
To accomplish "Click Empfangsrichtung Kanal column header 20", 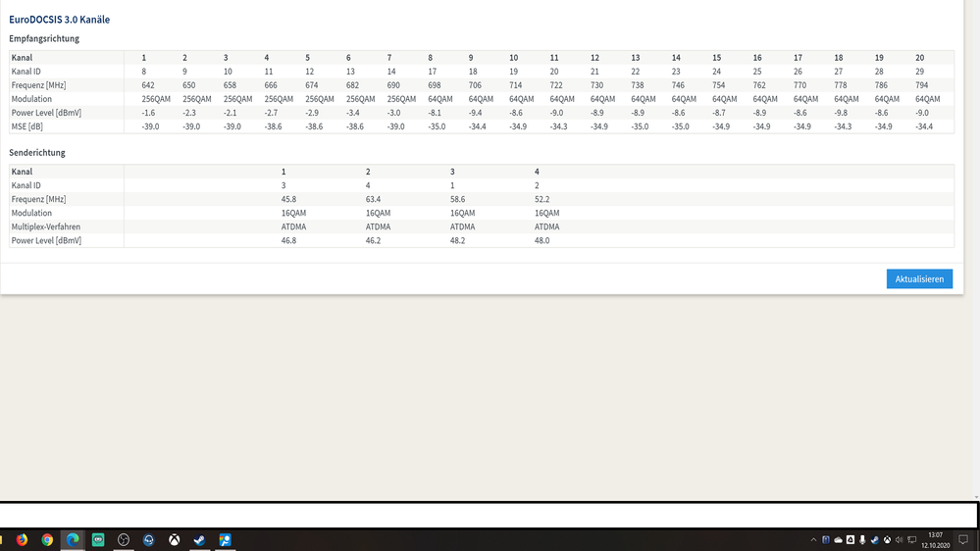I will (x=920, y=58).
